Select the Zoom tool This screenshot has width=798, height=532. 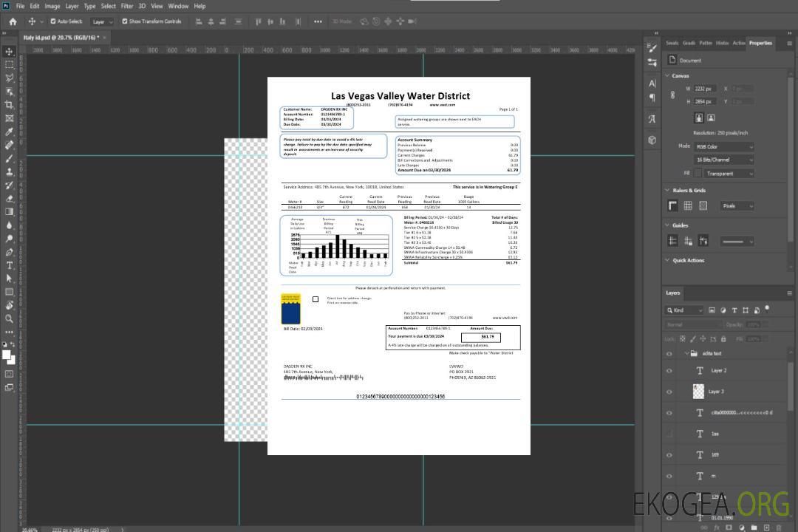tap(10, 318)
